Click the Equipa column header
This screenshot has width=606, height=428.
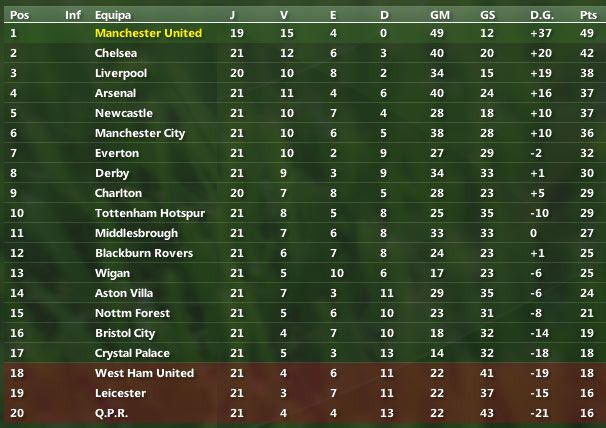click(x=112, y=15)
